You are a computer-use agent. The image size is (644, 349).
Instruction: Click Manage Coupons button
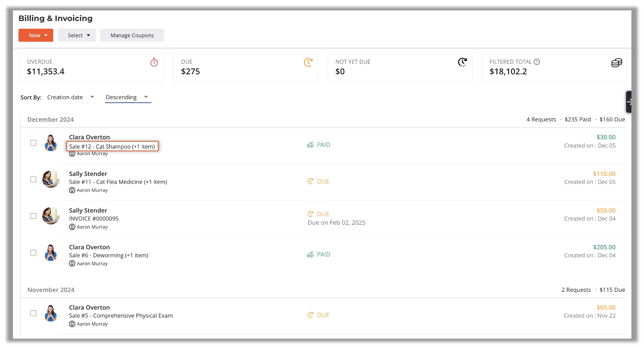pyautogui.click(x=132, y=35)
